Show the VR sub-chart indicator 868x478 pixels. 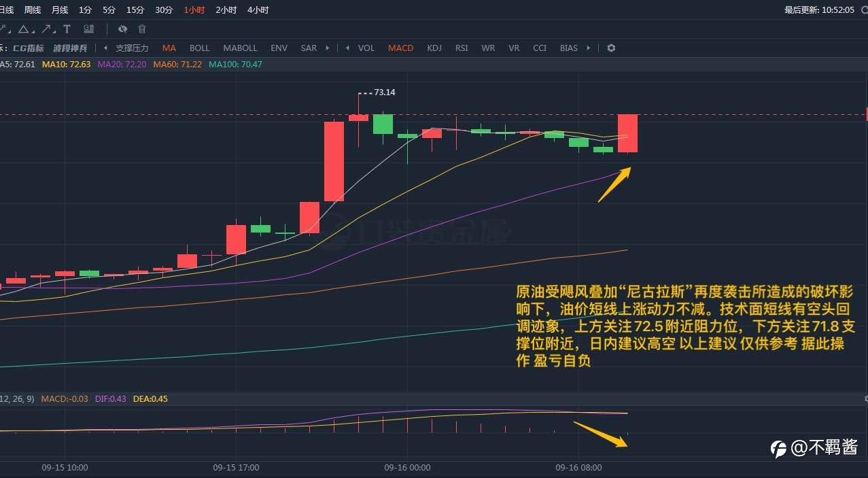pos(514,48)
